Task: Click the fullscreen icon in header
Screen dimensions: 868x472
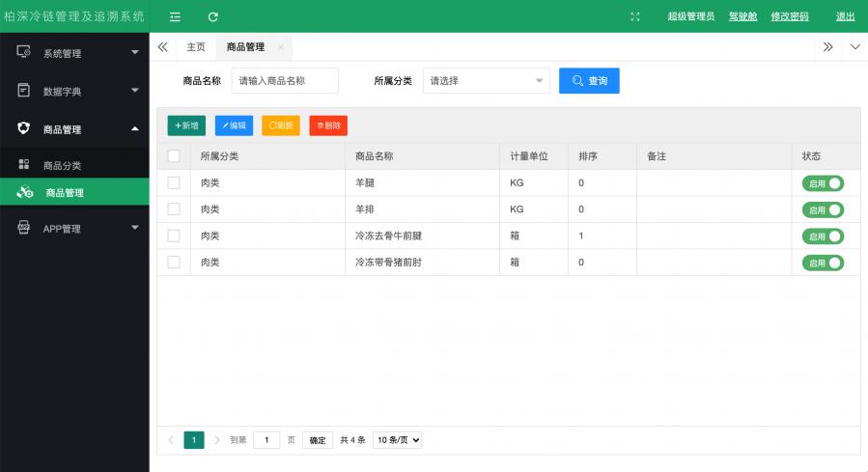Action: pyautogui.click(x=634, y=16)
